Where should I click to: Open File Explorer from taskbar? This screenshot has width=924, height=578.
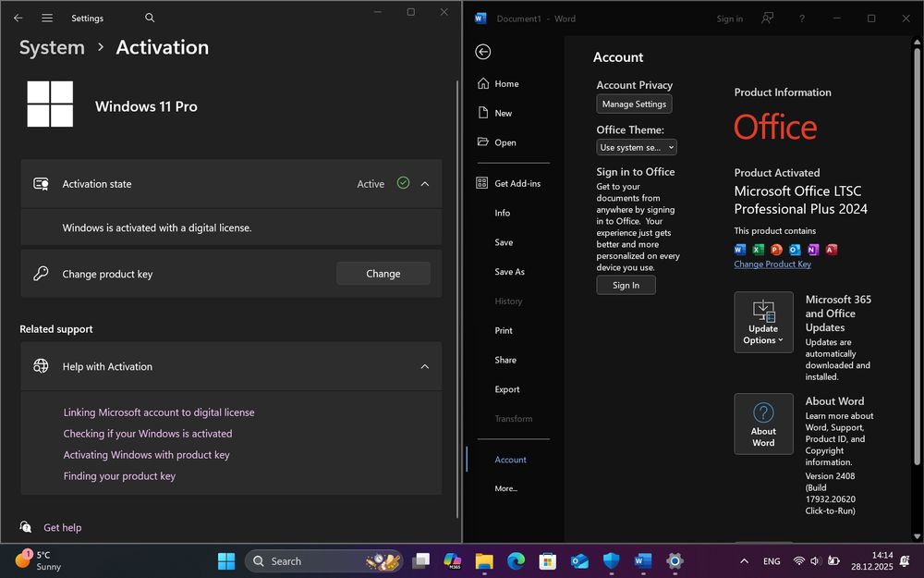click(x=484, y=561)
